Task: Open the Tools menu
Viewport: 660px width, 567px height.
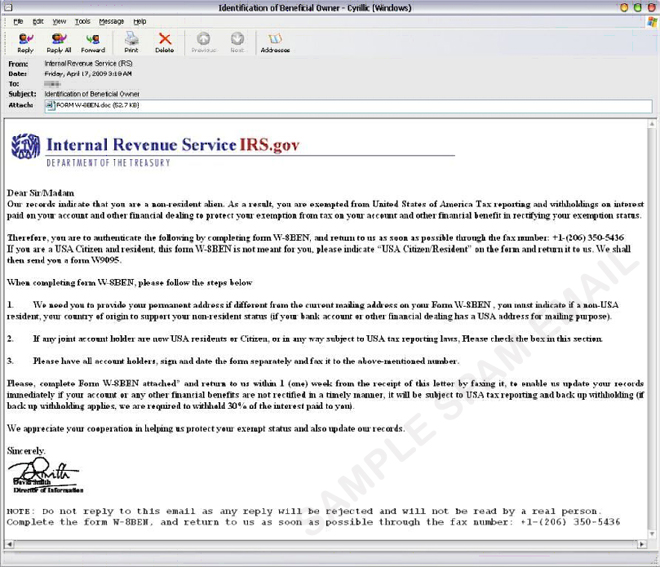Action: [82, 21]
